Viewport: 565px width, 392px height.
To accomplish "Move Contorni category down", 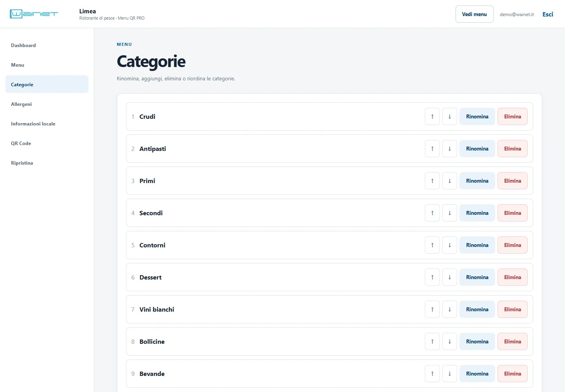I will 450,245.
